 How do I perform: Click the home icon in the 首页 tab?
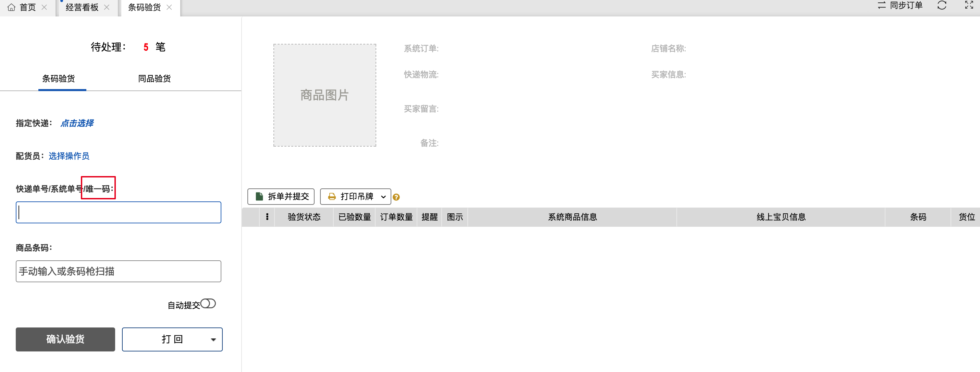(11, 7)
